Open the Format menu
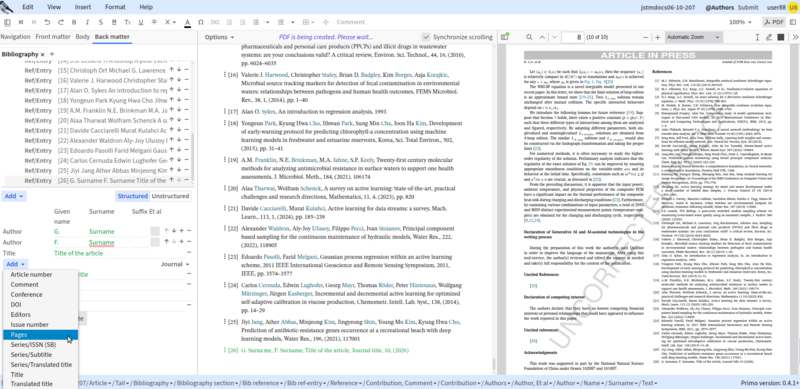800x389 pixels. [x=115, y=7]
